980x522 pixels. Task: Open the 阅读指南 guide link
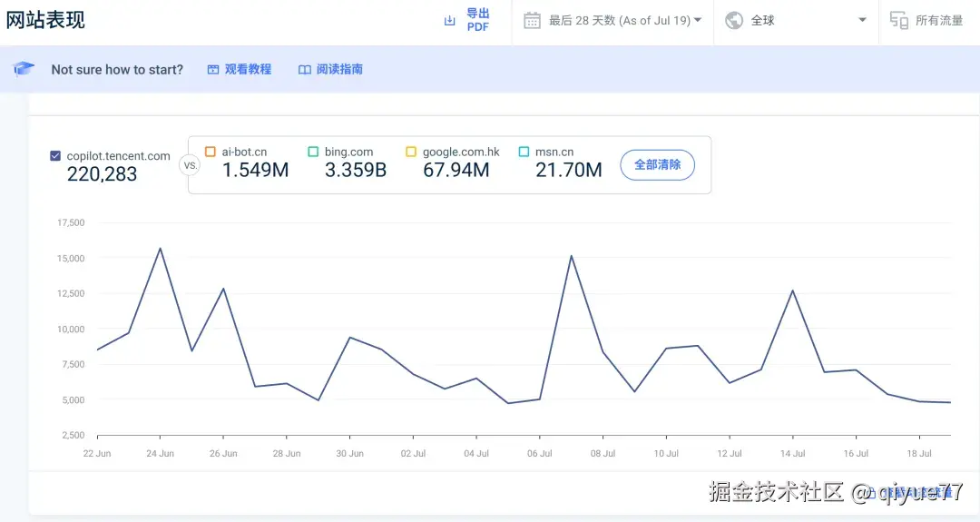[339, 69]
